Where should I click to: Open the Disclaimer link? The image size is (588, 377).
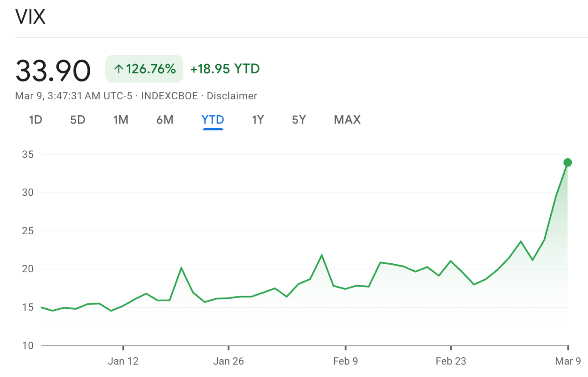click(x=232, y=96)
